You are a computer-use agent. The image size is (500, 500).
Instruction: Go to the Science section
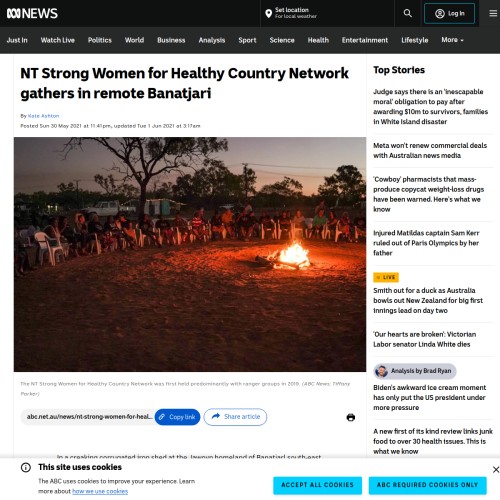pyautogui.click(x=282, y=40)
